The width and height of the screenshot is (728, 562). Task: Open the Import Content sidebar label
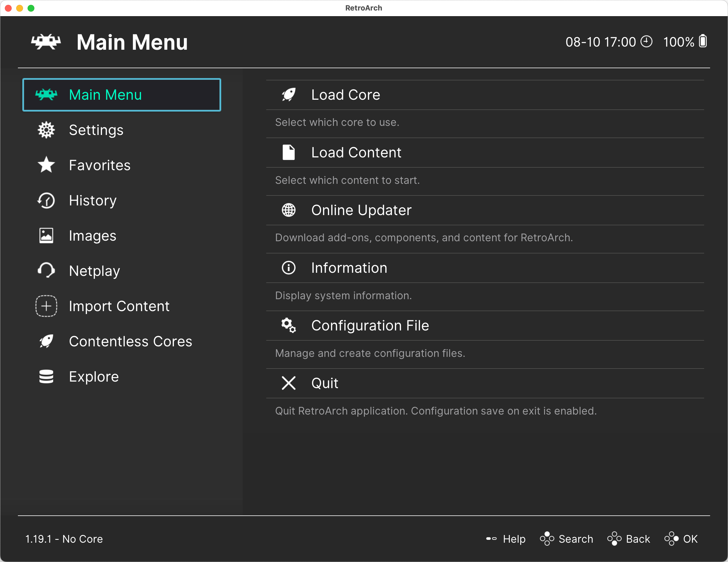pos(119,306)
